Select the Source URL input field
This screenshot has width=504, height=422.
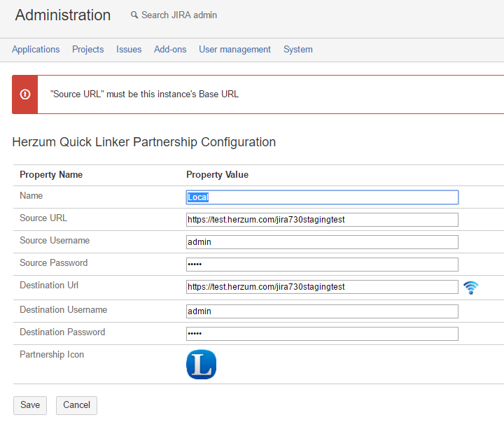coord(322,220)
